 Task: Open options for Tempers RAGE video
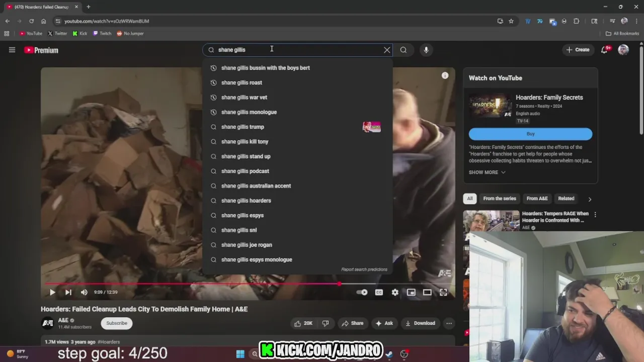(x=595, y=215)
